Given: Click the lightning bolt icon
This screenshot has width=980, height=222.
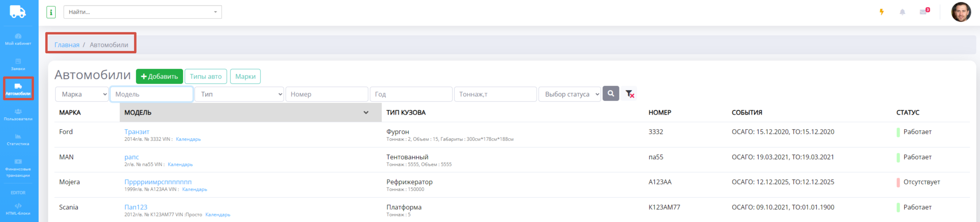Looking at the screenshot, I should 881,12.
